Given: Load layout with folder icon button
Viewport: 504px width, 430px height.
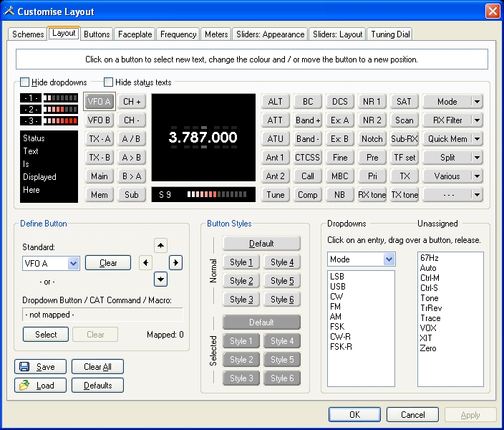Looking at the screenshot, I should click(41, 386).
